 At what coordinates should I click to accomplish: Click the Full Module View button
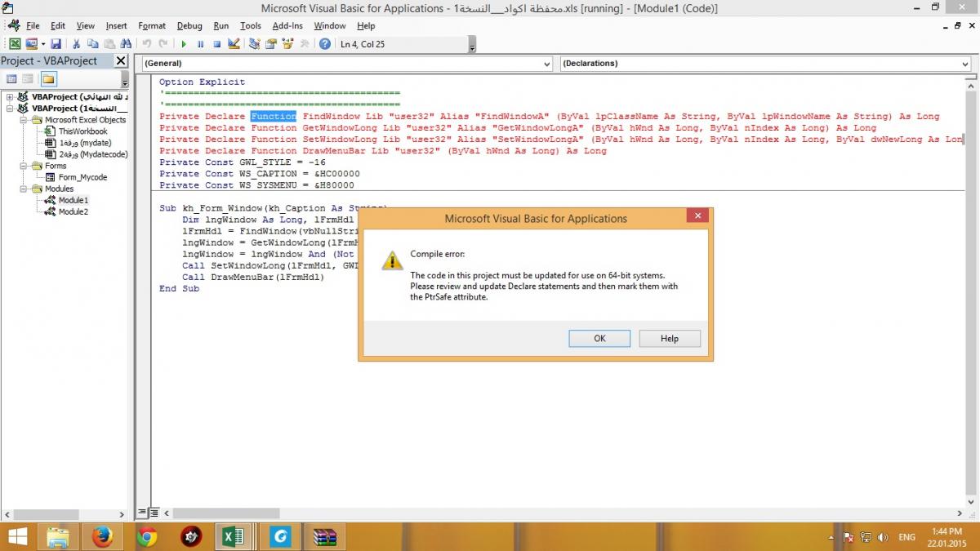(x=154, y=513)
